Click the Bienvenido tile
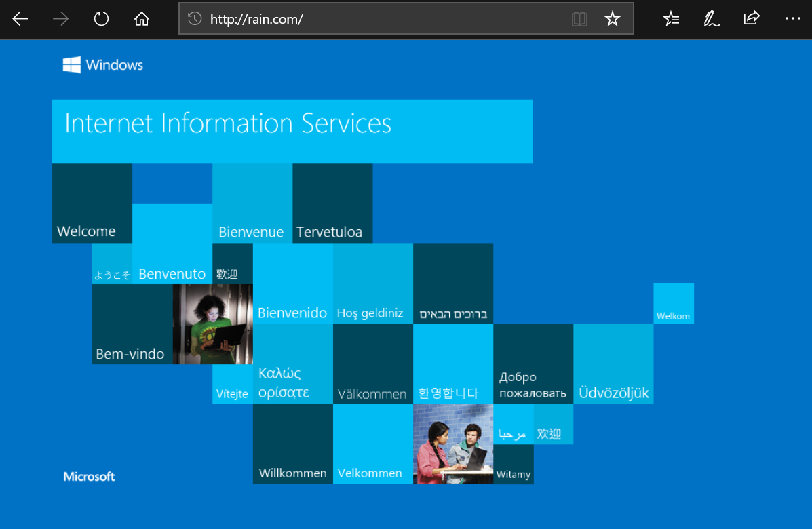 (x=292, y=283)
